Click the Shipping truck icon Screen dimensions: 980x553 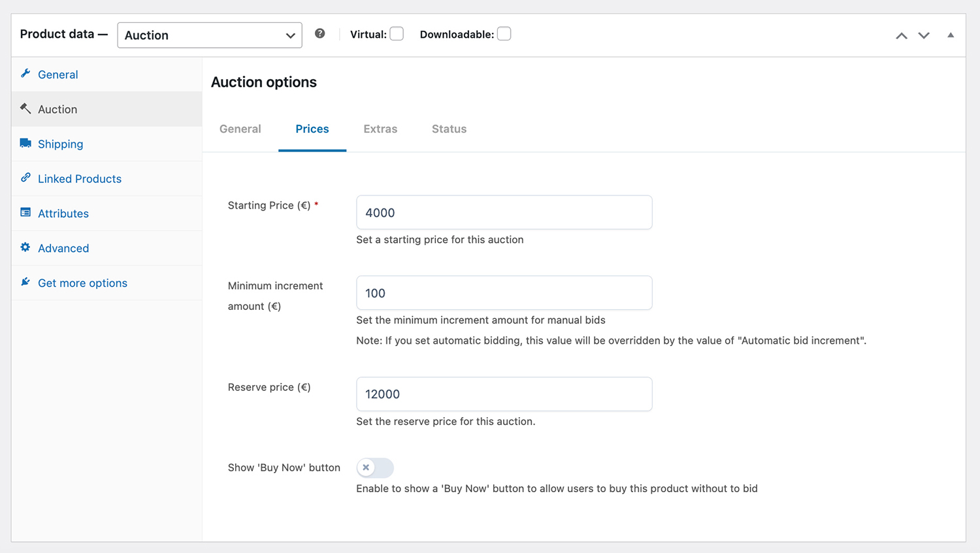[x=25, y=143]
